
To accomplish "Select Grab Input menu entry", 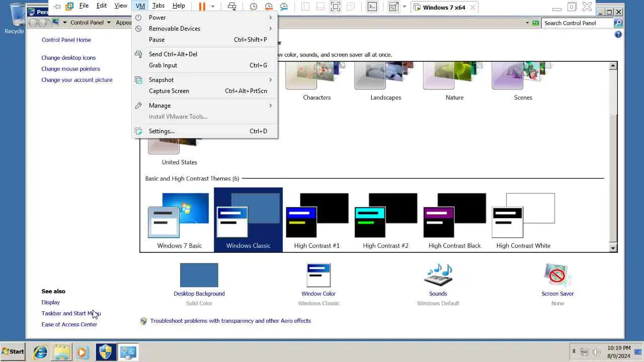I will pos(205,65).
